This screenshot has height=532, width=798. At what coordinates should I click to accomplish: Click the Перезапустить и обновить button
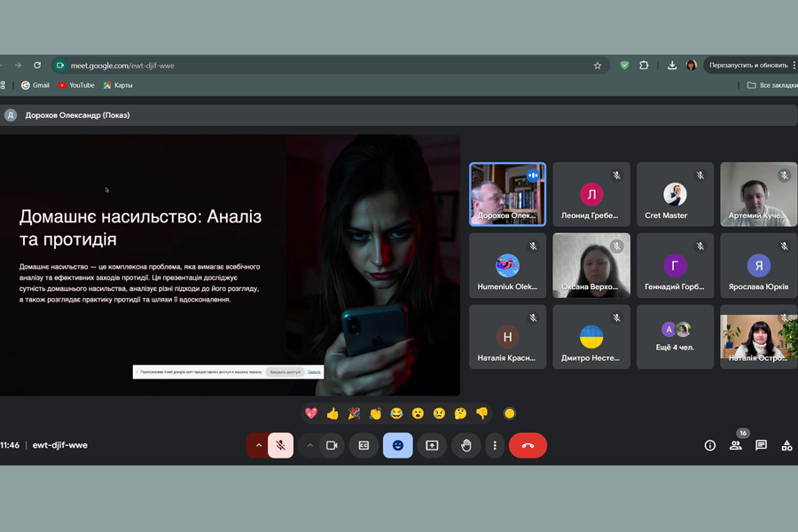748,65
